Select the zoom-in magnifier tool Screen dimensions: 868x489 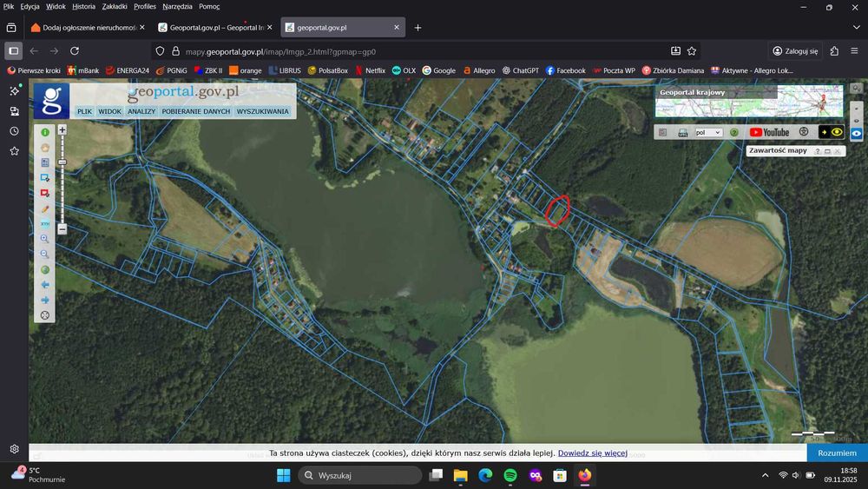[45, 239]
